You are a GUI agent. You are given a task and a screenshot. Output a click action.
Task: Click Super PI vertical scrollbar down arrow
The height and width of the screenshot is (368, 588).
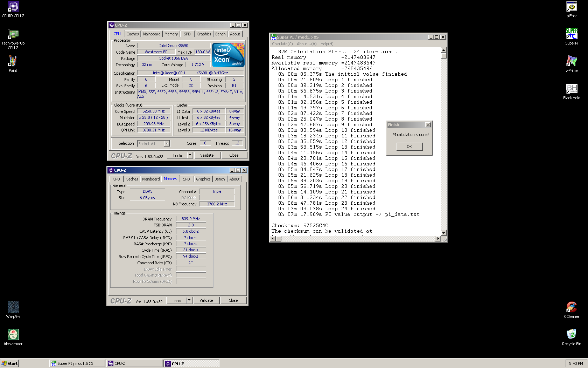(x=444, y=233)
